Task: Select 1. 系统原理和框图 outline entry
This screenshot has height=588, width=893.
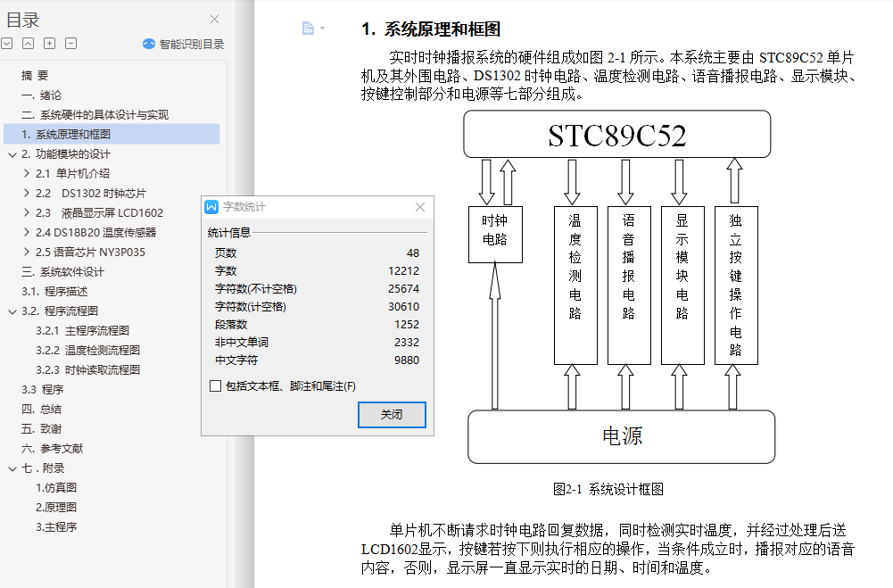Action: (112, 134)
